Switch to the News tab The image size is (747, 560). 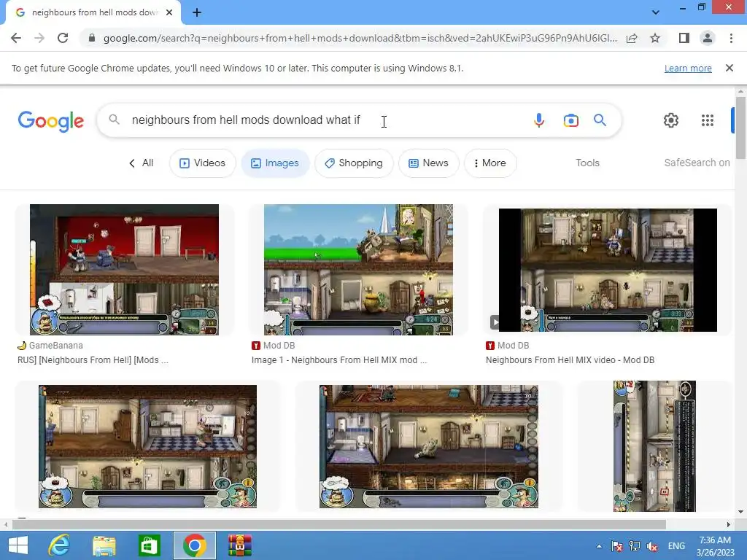click(428, 163)
